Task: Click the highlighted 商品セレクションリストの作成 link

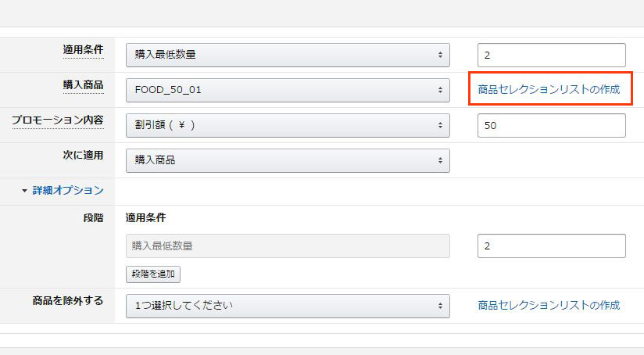Action: (x=549, y=89)
